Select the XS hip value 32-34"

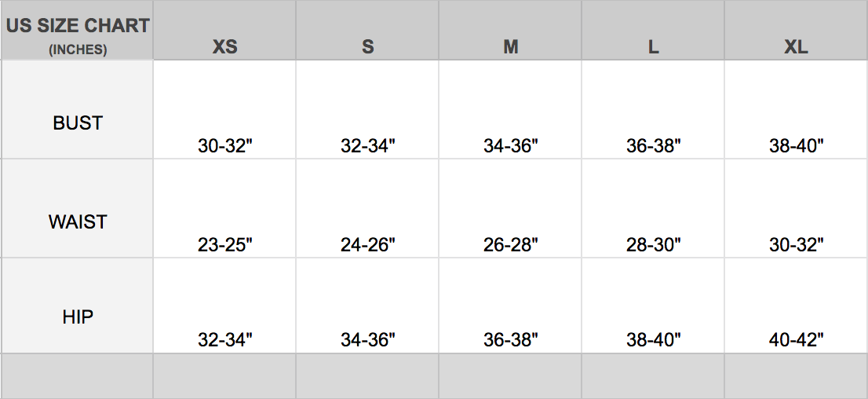click(224, 341)
